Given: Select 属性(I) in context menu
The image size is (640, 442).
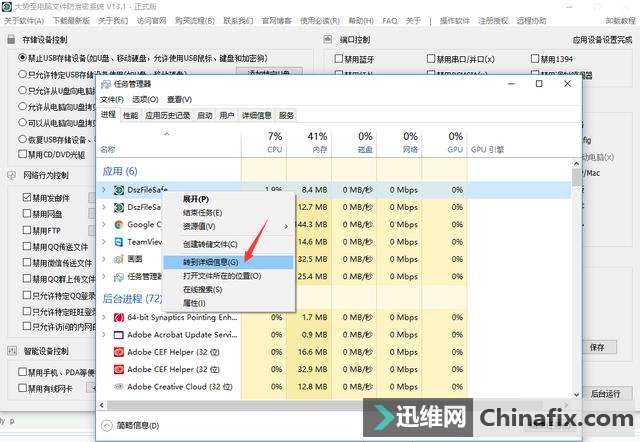Looking at the screenshot, I should pyautogui.click(x=229, y=303).
